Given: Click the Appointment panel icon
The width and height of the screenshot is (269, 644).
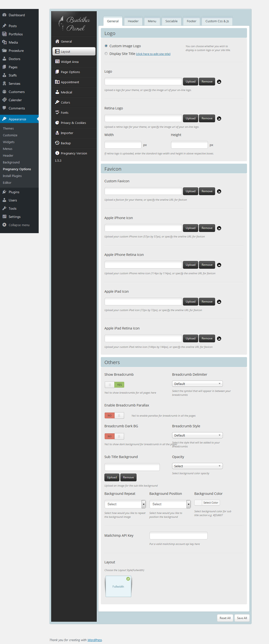Looking at the screenshot, I should coord(57,82).
